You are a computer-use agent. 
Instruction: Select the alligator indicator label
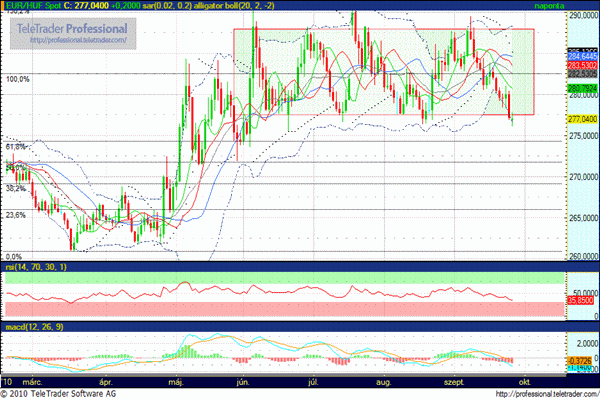tap(206, 5)
